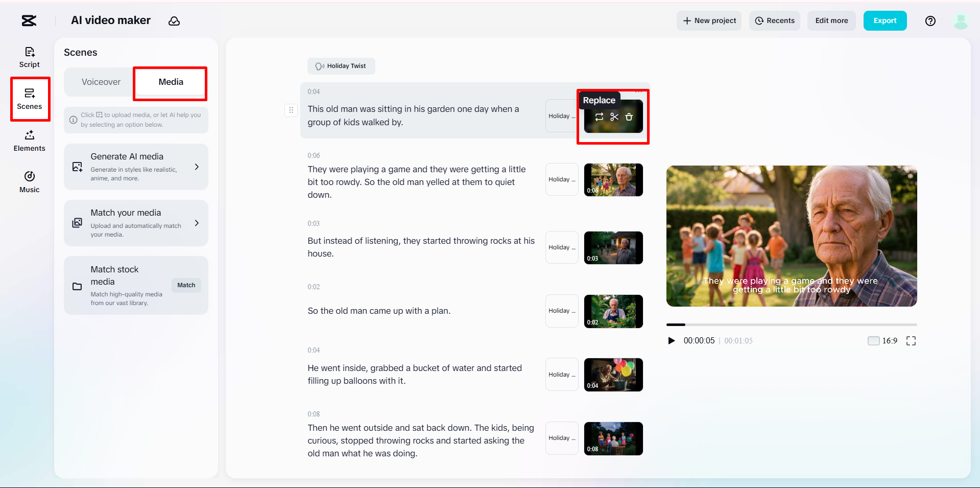Click the fullscreen preview icon

click(x=911, y=340)
